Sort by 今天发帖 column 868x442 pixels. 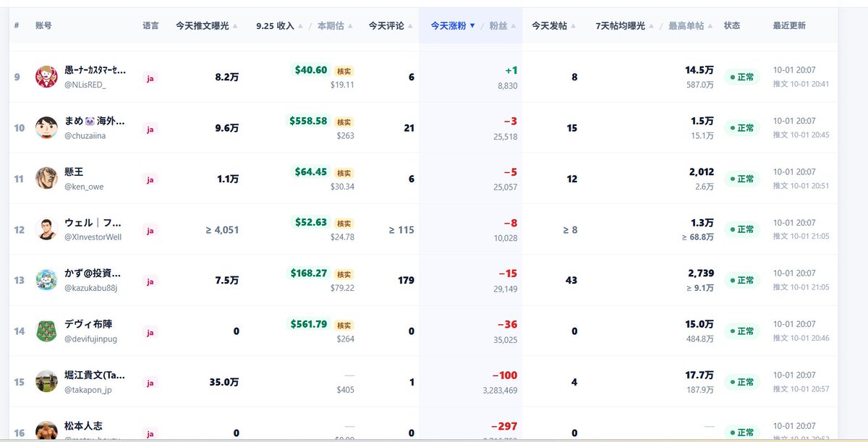(554, 26)
